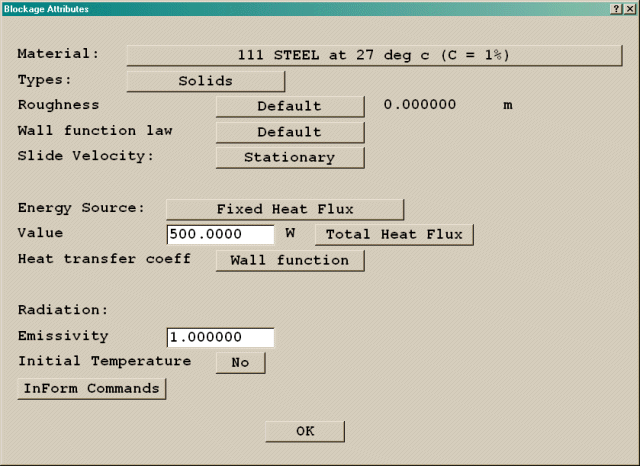Close the Blockage Attributes dialog
The width and height of the screenshot is (640, 466).
pos(628,8)
